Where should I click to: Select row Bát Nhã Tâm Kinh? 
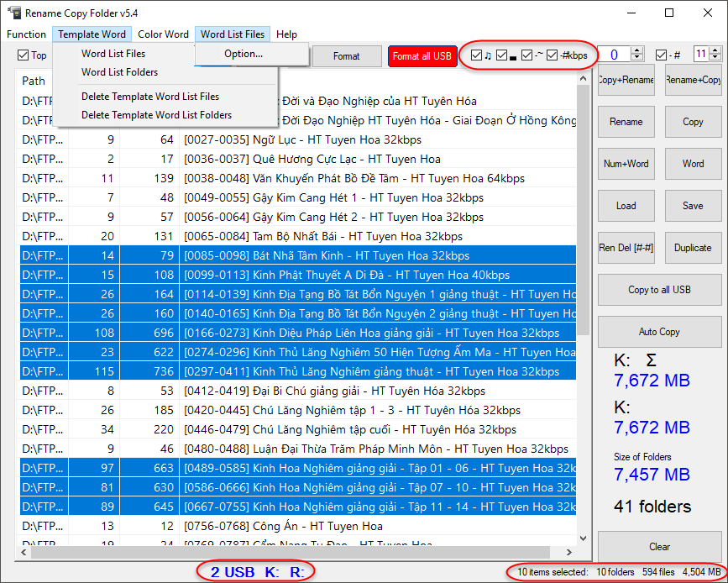tap(297, 255)
